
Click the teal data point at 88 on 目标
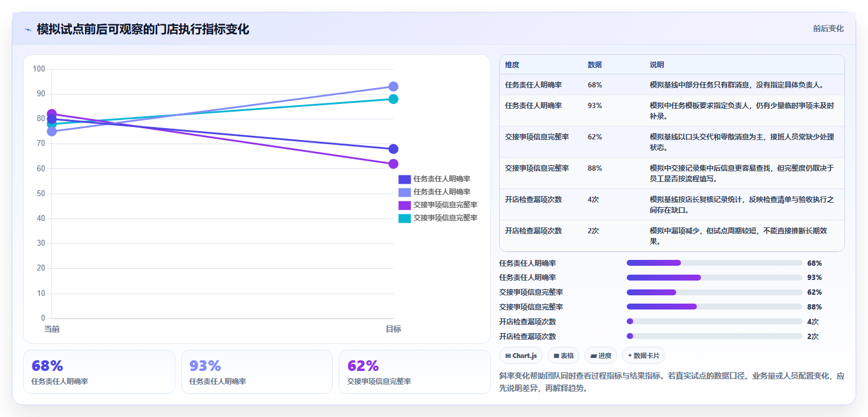394,99
